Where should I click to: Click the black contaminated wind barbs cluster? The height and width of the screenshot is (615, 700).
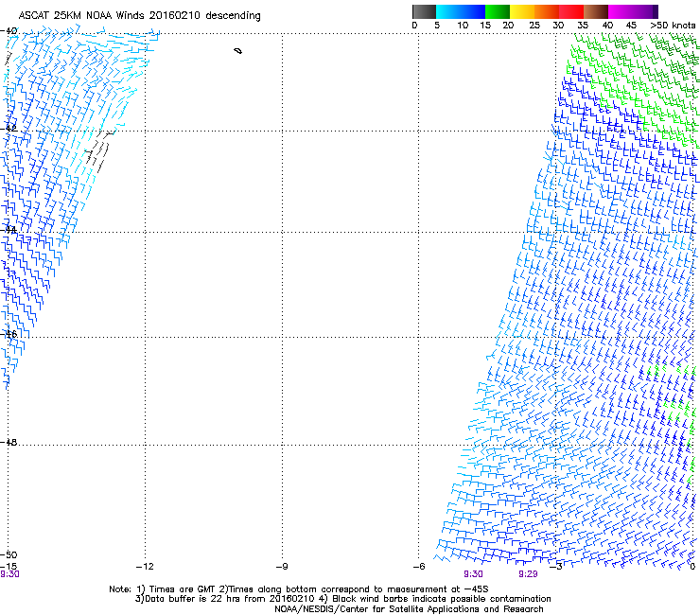point(98,151)
